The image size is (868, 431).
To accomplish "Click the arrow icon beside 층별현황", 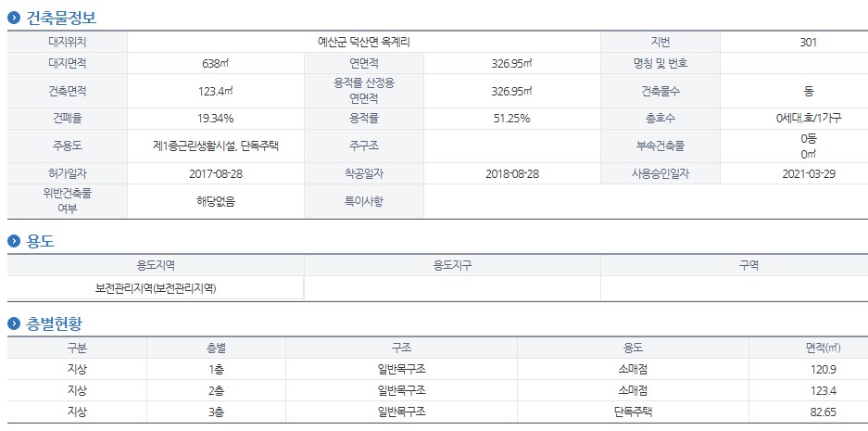I will (15, 323).
